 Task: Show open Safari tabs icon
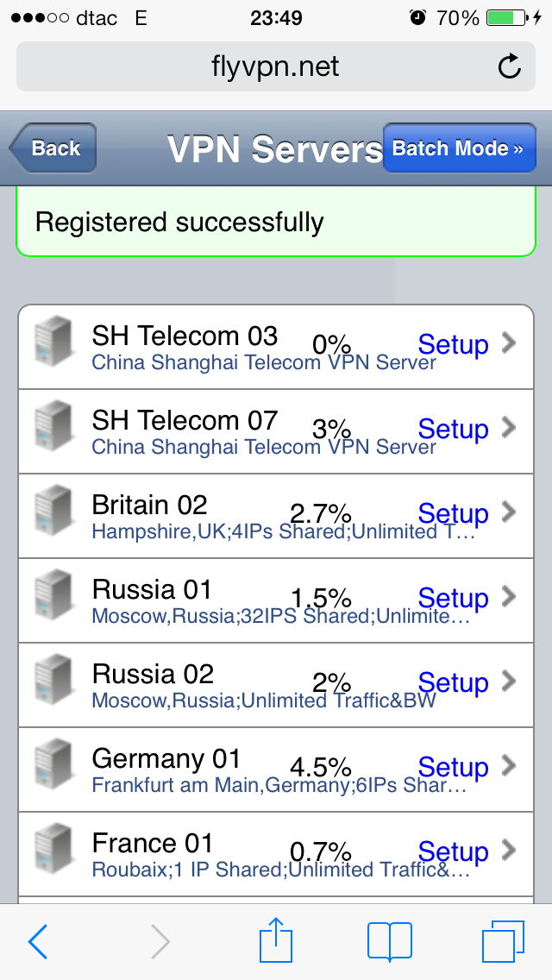pyautogui.click(x=503, y=941)
